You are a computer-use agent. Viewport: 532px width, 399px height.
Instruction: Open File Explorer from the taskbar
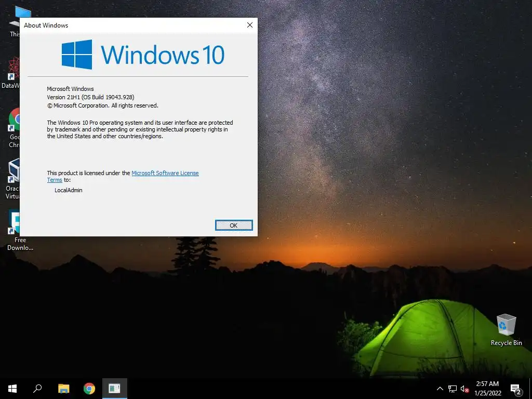point(63,389)
